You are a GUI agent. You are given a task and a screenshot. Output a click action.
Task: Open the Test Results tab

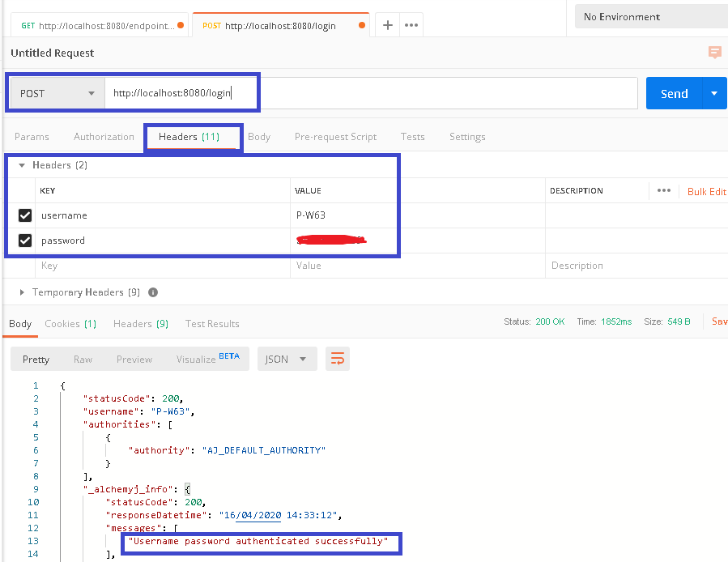click(x=212, y=324)
